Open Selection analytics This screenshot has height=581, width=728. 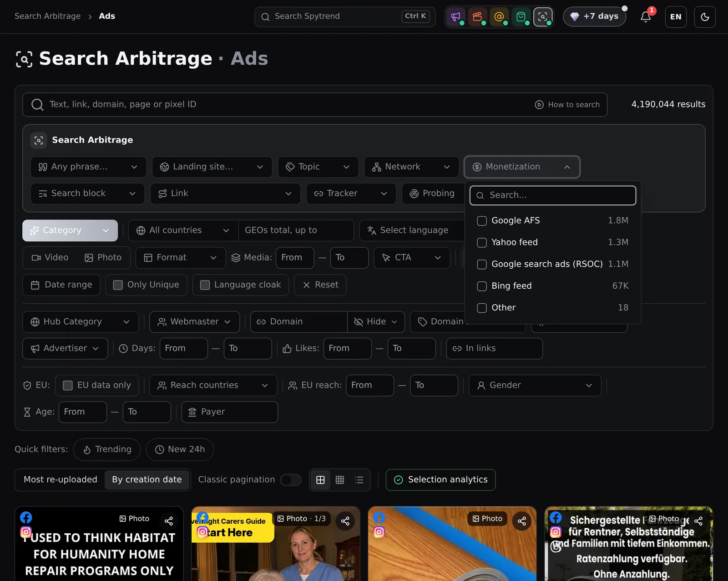440,480
